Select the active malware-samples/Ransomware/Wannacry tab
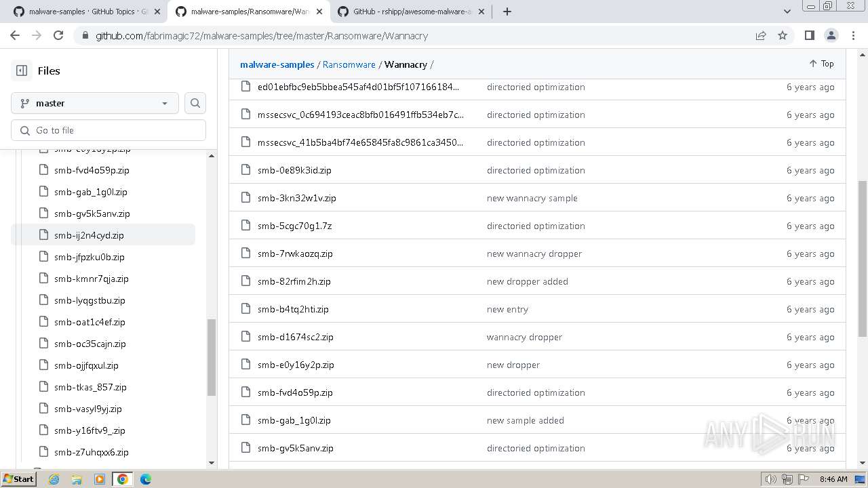 250,12
